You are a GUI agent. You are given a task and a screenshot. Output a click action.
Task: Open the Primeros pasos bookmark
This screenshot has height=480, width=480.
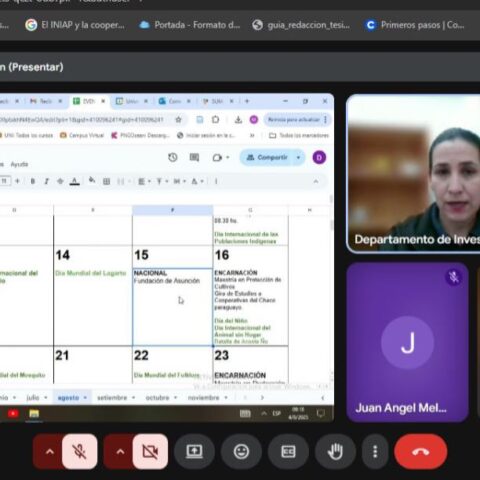pyautogui.click(x=415, y=25)
